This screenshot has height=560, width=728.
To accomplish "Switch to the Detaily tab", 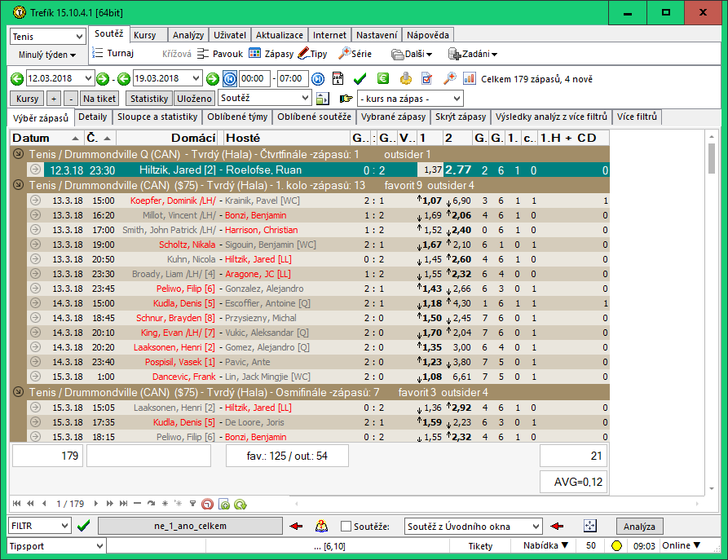I will click(x=92, y=117).
